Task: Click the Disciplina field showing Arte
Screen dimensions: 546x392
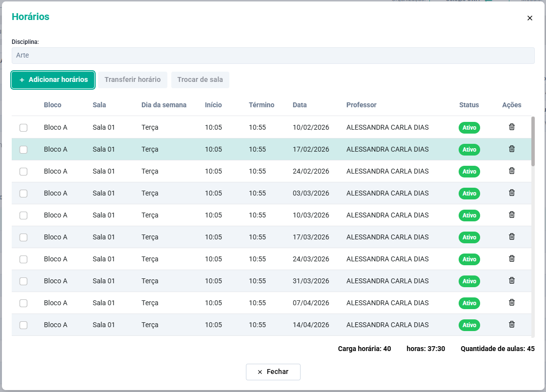Action: click(x=273, y=55)
